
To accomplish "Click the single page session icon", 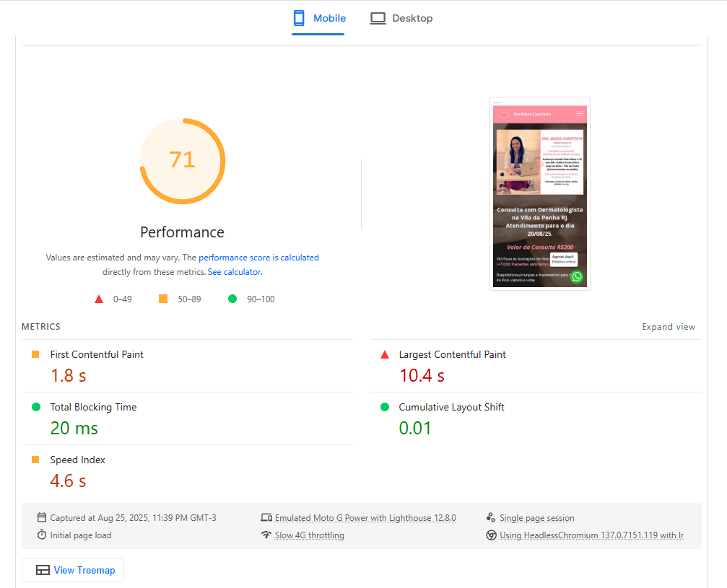I will [x=491, y=517].
